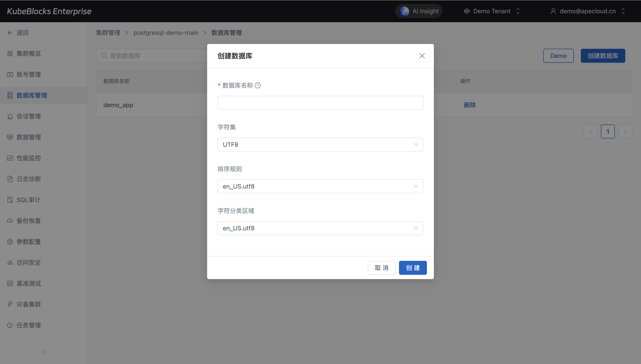Collapse the sidebar with the double-chevron icon
Viewport: 641px width, 364px height.
click(44, 352)
